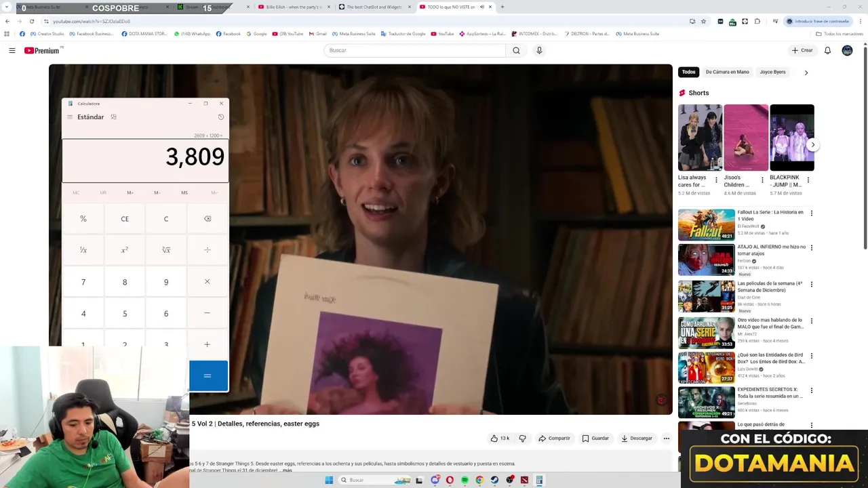Click the YouTube search input field

click(x=415, y=50)
